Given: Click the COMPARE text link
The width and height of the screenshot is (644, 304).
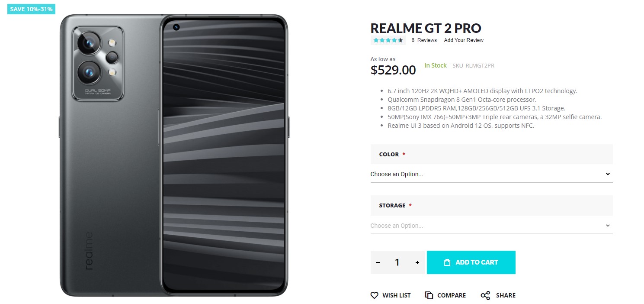Looking at the screenshot, I should click(x=451, y=295).
